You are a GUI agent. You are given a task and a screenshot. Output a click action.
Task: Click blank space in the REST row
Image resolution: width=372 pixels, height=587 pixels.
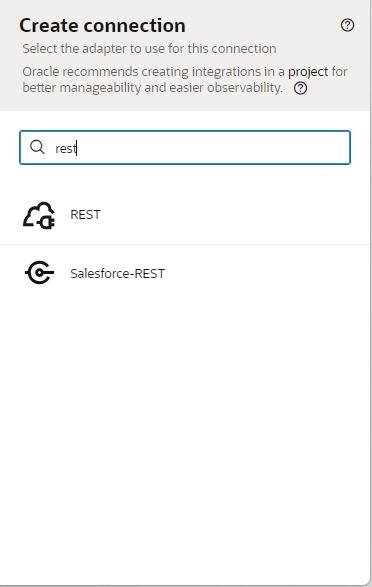coord(232,215)
